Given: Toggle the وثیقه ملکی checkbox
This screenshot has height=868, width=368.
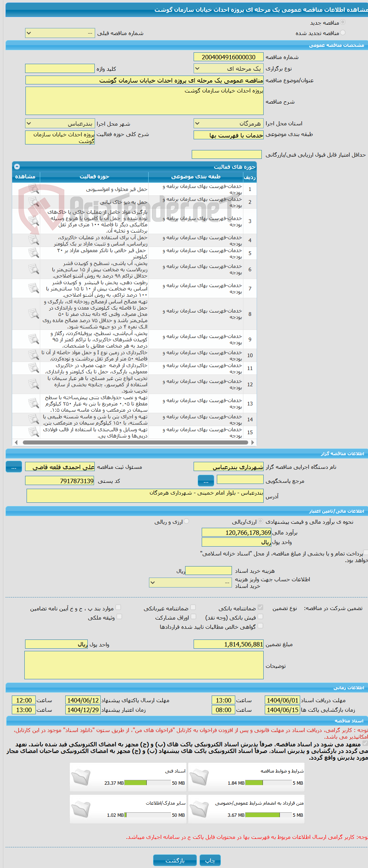Looking at the screenshot, I should click(x=119, y=617).
